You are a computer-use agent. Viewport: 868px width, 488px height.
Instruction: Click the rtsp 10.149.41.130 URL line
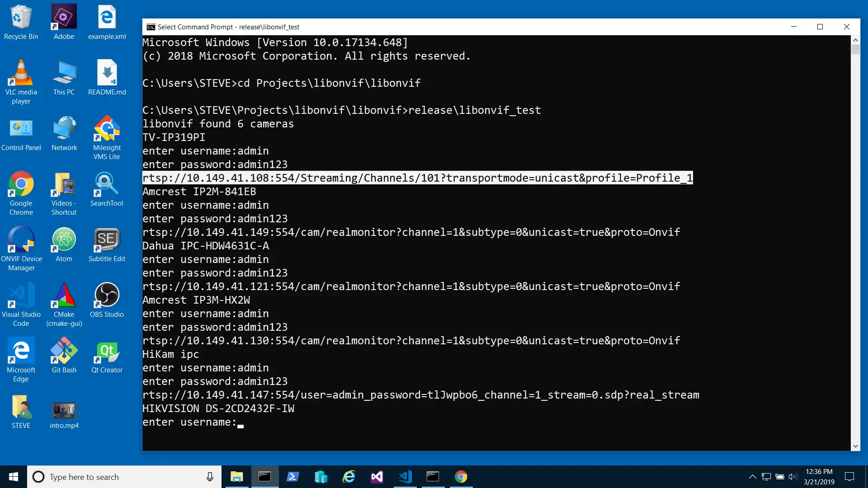click(411, 341)
